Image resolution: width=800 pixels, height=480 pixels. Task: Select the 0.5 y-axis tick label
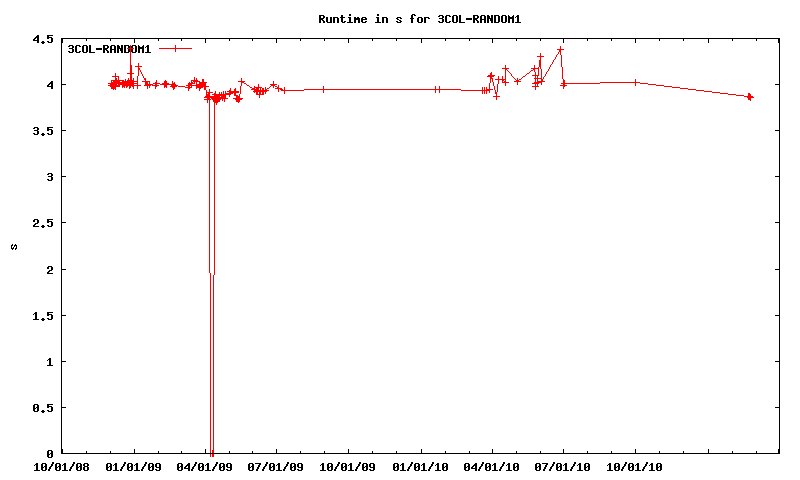coord(43,408)
